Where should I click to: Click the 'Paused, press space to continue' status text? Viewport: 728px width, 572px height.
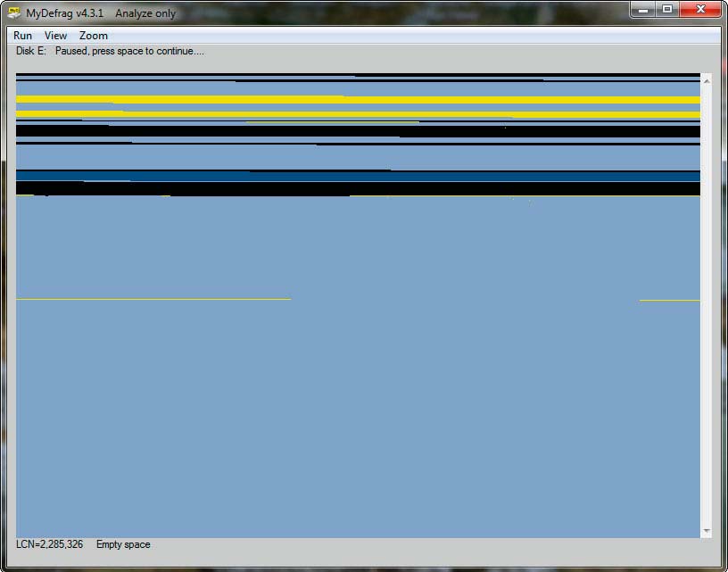(129, 51)
